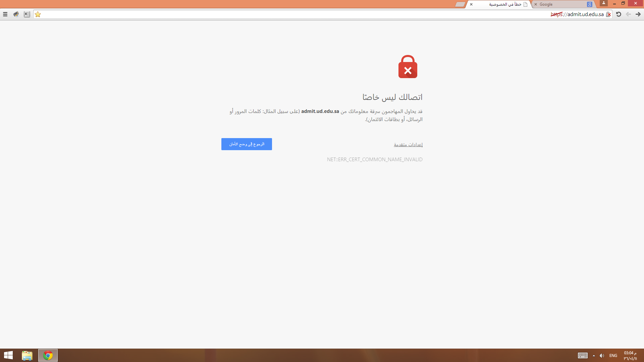Open the ENG language switcher
Screen dimensions: 644x362
coord(613,356)
